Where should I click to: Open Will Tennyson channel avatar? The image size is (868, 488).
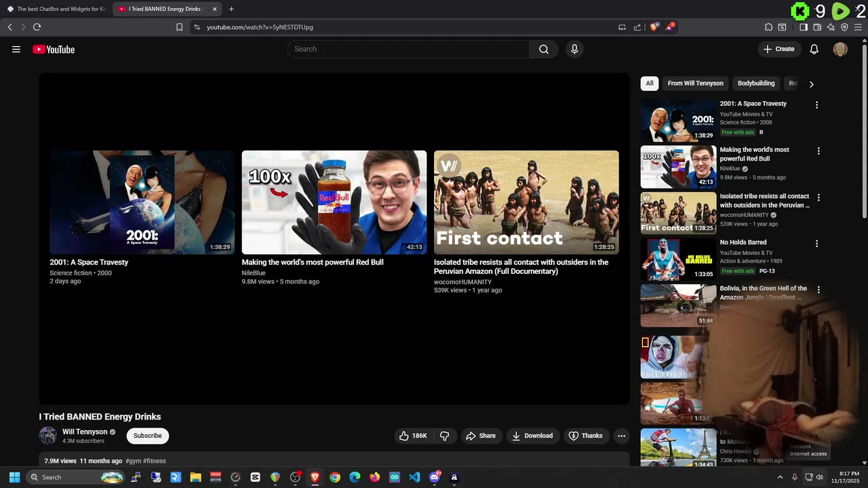point(47,436)
